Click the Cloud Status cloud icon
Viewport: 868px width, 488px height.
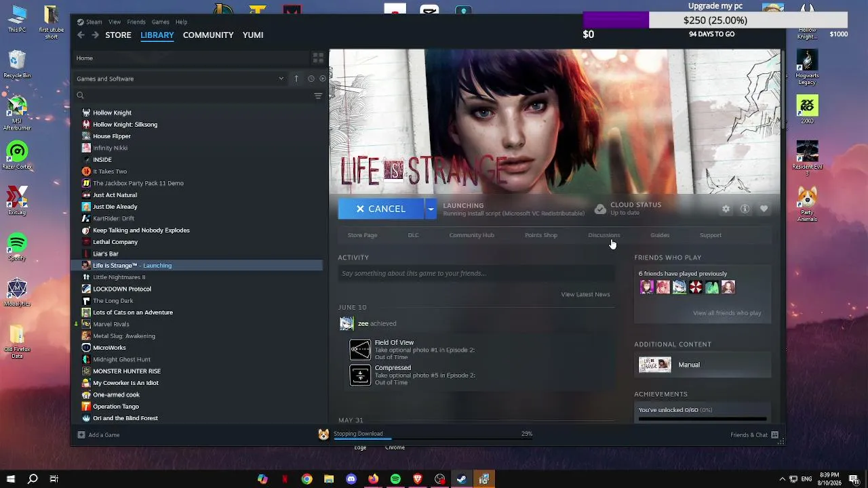pos(600,209)
